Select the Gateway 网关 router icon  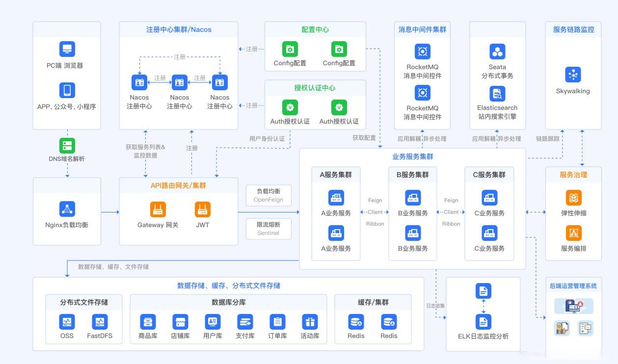click(x=158, y=209)
